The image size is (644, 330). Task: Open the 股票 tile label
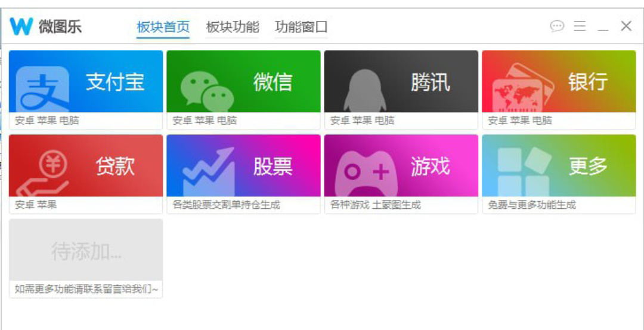[x=273, y=166]
